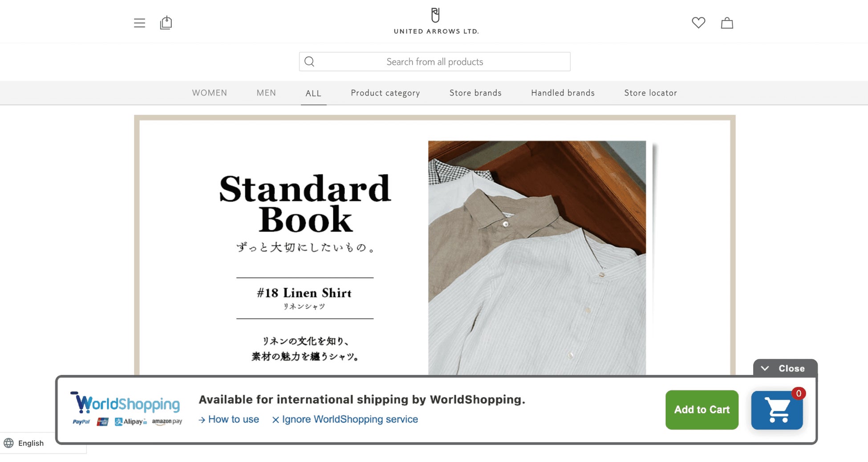
Task: Click the globe language icon
Action: (8, 443)
